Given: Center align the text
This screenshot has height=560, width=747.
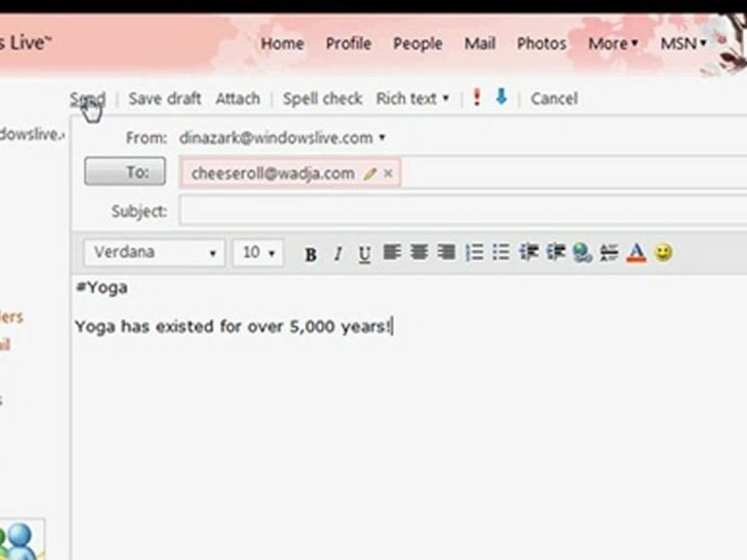Looking at the screenshot, I should click(x=419, y=252).
